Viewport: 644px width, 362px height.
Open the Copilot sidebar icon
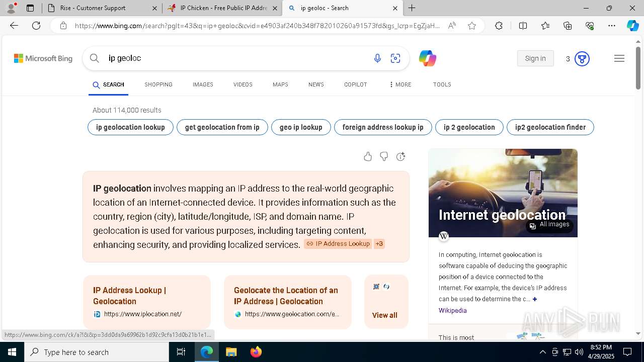click(x=632, y=26)
